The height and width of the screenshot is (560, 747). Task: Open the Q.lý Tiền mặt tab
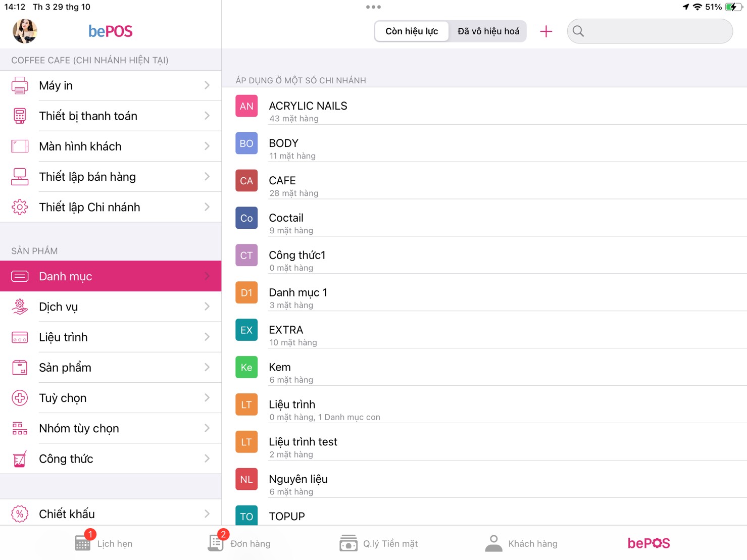(x=378, y=543)
